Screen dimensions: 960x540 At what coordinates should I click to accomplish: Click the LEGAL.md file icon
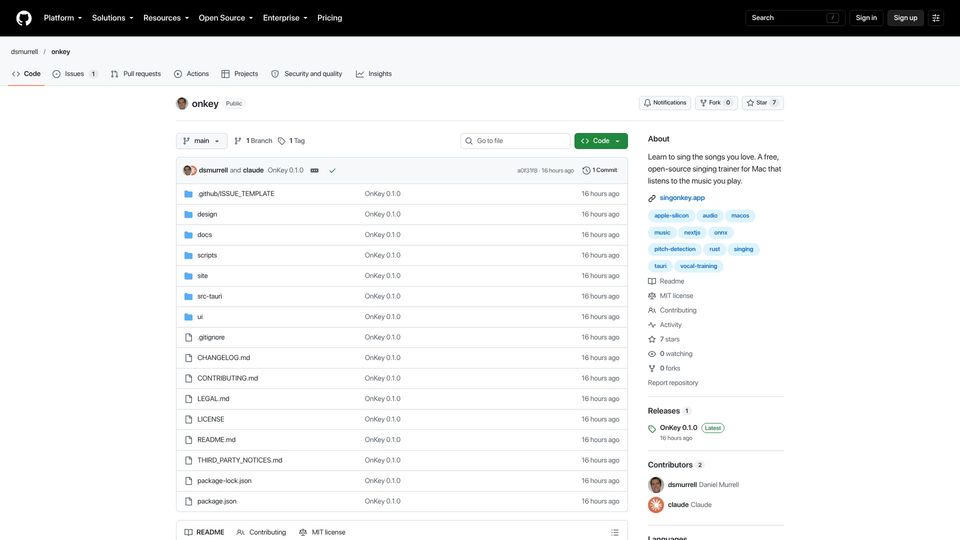(x=189, y=399)
